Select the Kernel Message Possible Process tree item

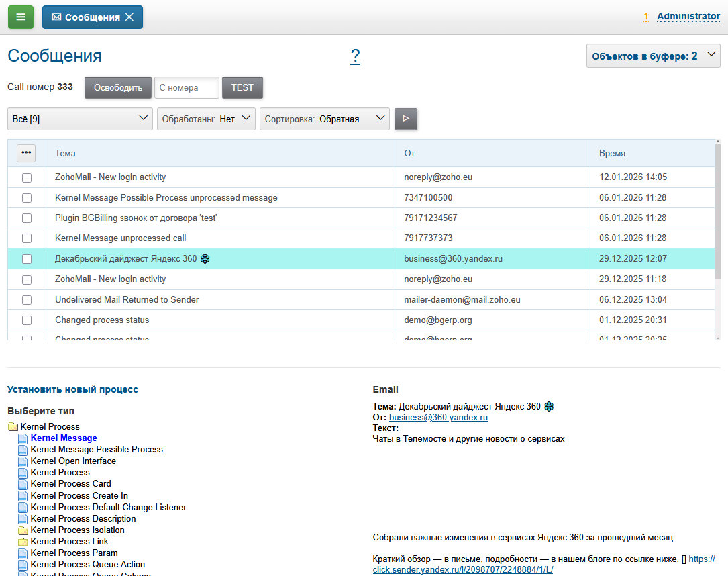pos(97,450)
